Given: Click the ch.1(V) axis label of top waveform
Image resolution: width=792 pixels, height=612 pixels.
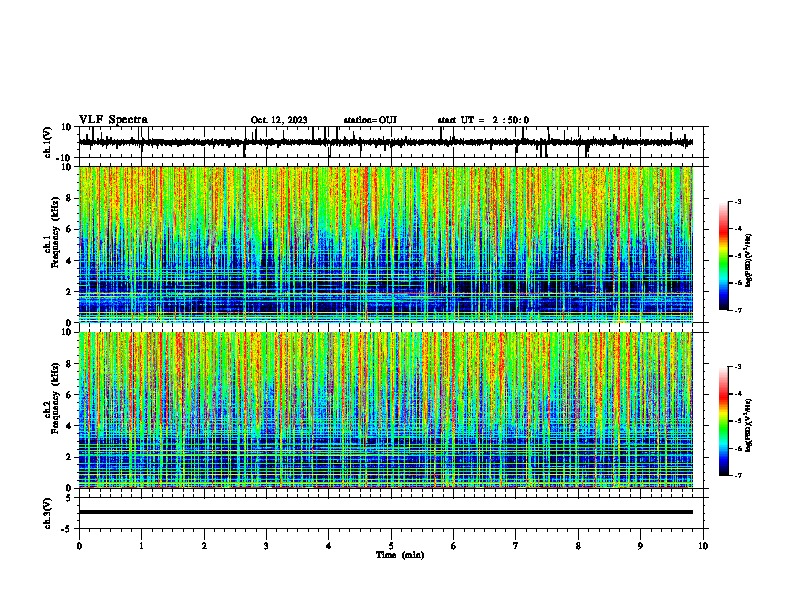Looking at the screenshot, I should tap(47, 142).
